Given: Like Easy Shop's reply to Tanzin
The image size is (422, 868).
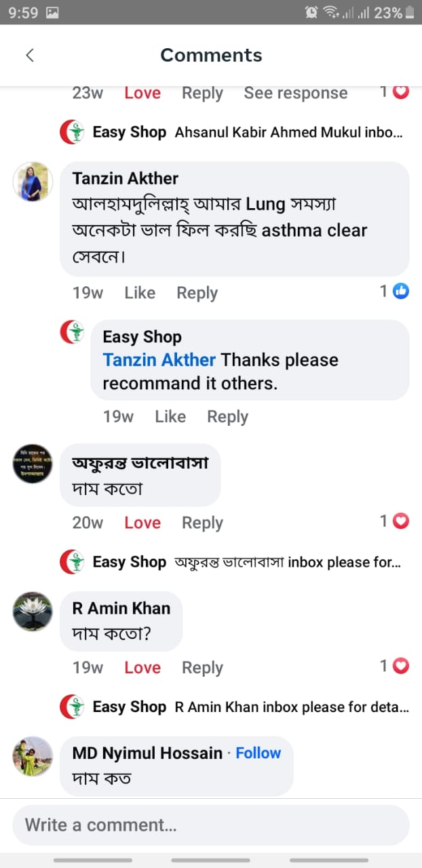Looking at the screenshot, I should point(170,416).
